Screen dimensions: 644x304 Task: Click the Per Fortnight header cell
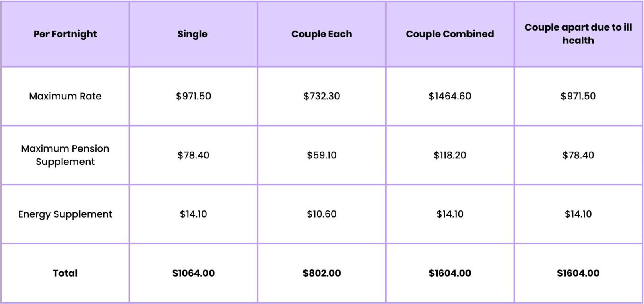[65, 34]
